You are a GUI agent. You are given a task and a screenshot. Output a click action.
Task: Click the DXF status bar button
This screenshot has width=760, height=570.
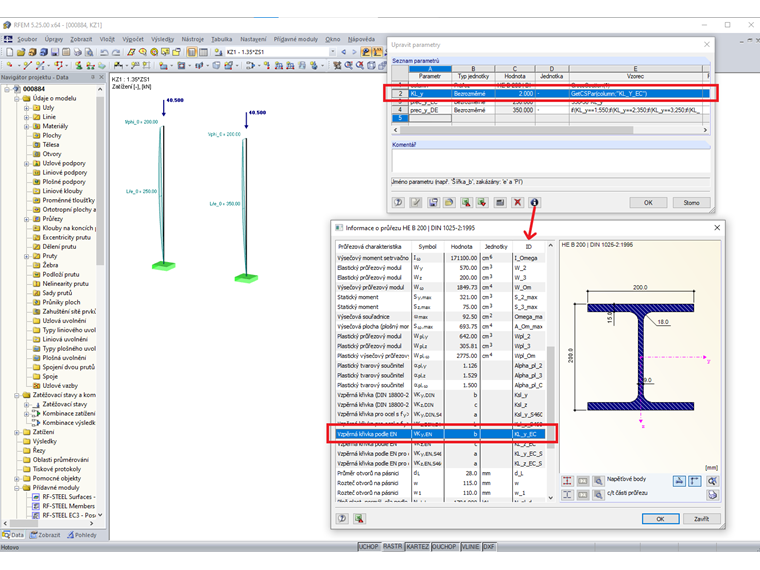(489, 547)
